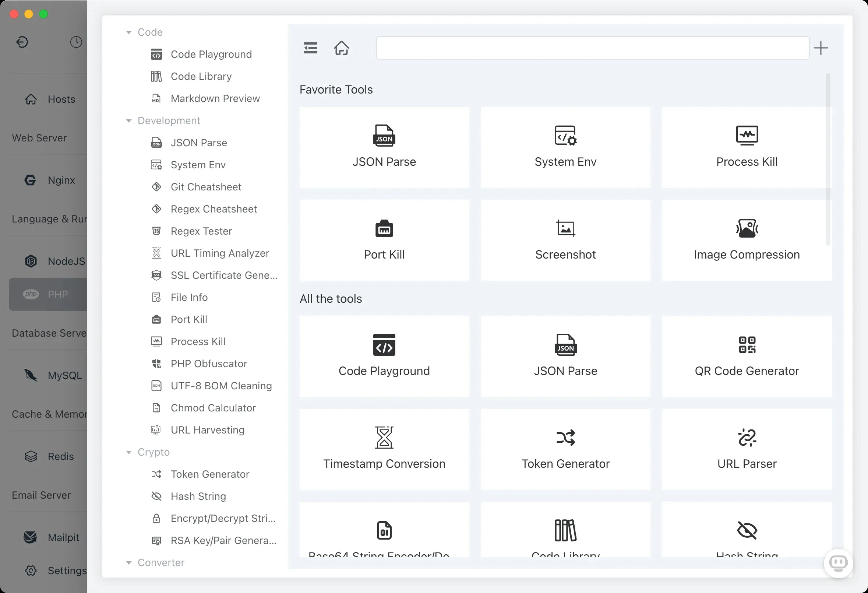This screenshot has height=593, width=868.
Task: Open the Token Generator card in All the tools
Action: (565, 449)
